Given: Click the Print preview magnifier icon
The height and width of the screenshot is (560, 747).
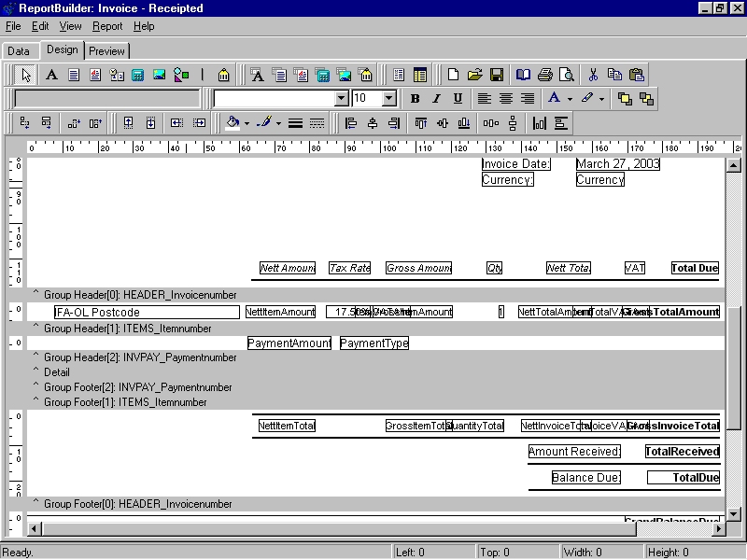Looking at the screenshot, I should [x=566, y=75].
